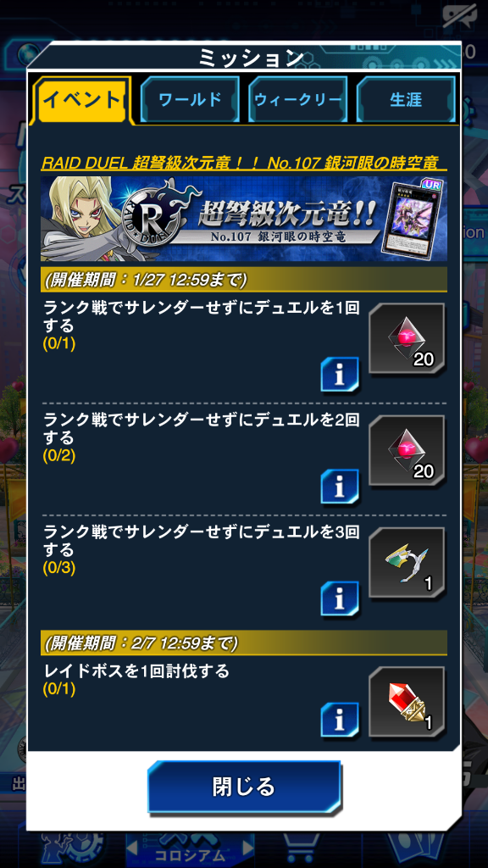Select the イベント tab
This screenshot has width=488, height=868.
coord(82,100)
